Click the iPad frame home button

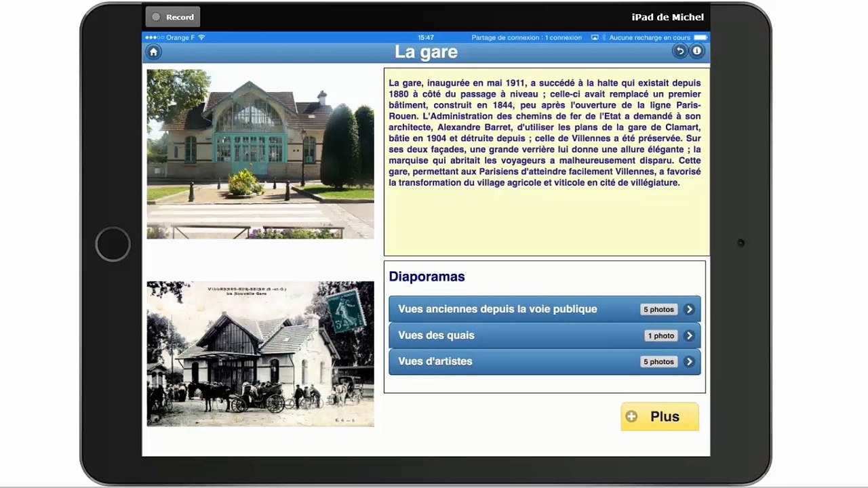point(113,244)
